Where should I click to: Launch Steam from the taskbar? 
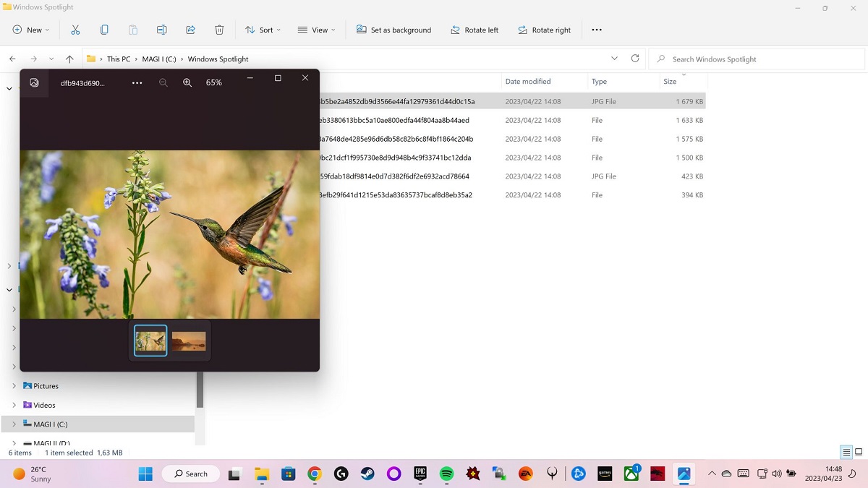(x=367, y=474)
